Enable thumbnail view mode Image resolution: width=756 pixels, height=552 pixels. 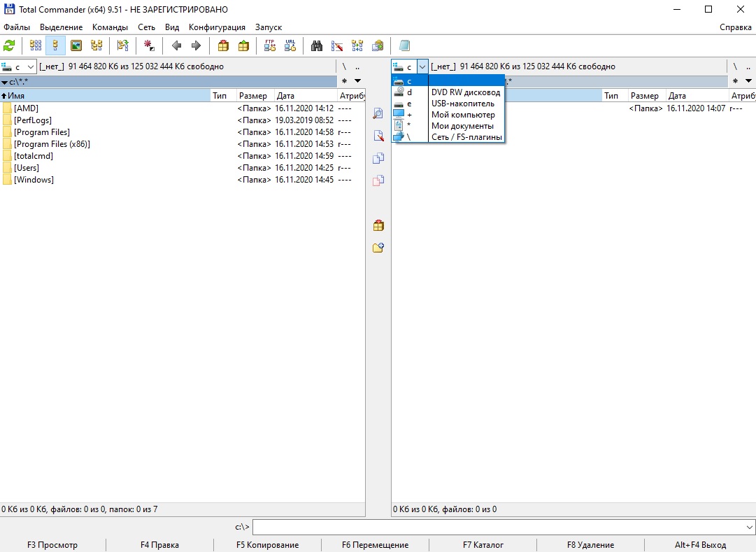[76, 46]
